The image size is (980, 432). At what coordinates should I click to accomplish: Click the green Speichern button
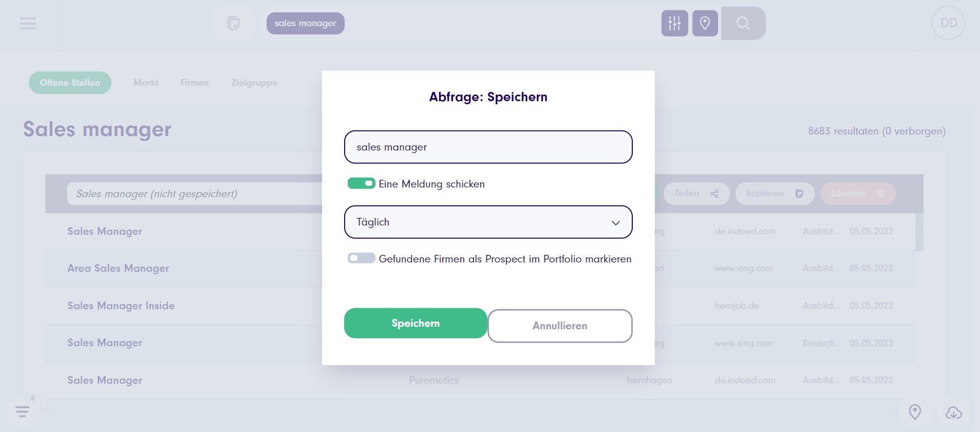click(x=416, y=323)
